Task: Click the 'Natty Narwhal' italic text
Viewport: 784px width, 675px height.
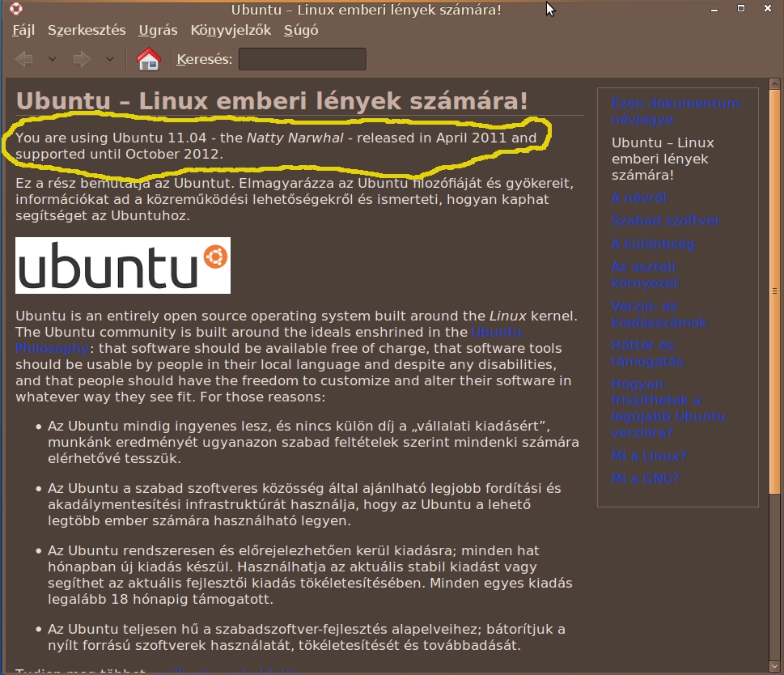Action: point(295,138)
